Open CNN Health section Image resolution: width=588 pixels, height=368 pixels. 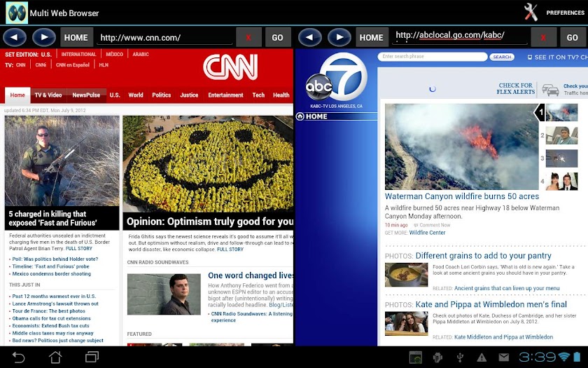point(281,95)
